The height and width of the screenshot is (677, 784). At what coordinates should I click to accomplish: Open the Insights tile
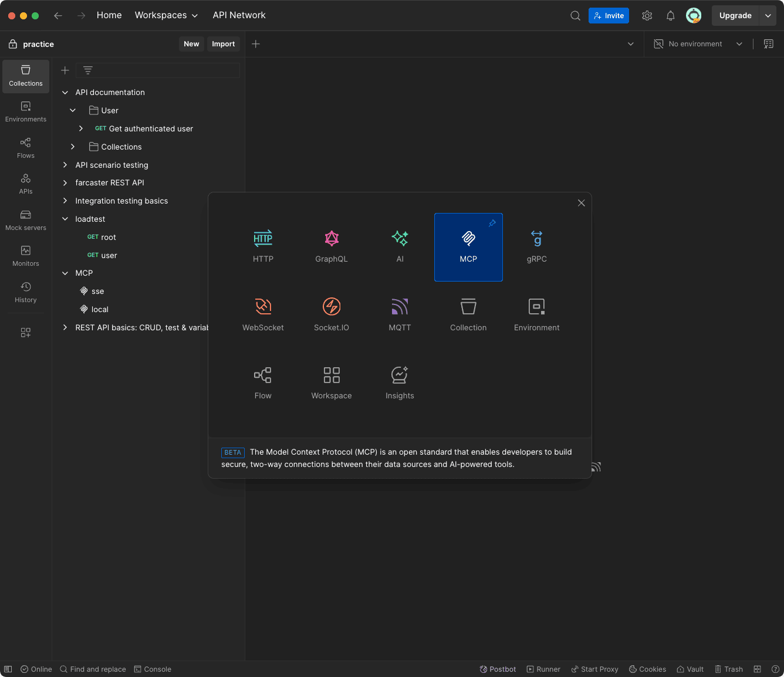400,384
